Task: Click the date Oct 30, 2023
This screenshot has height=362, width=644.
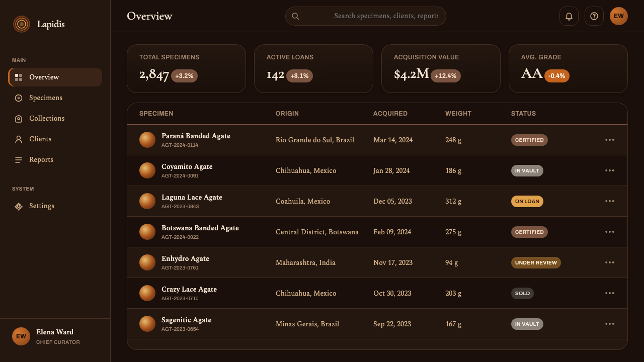Action: coord(392,294)
